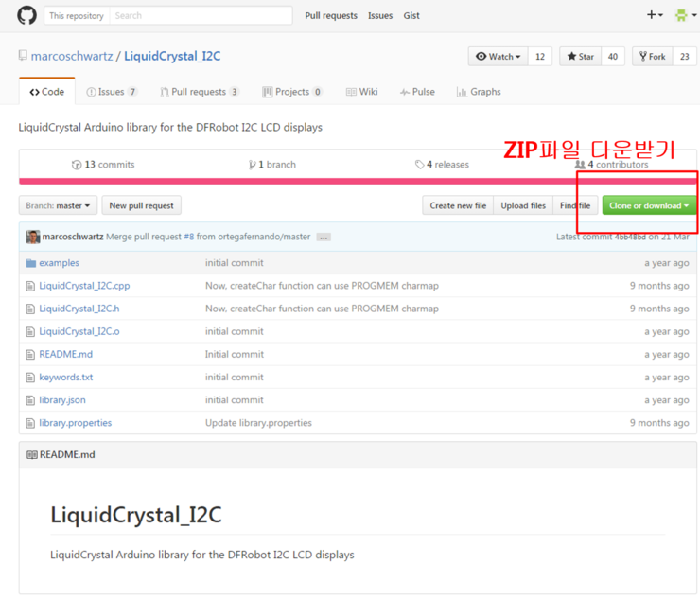Open Pull requests in top navigation

pyautogui.click(x=331, y=16)
